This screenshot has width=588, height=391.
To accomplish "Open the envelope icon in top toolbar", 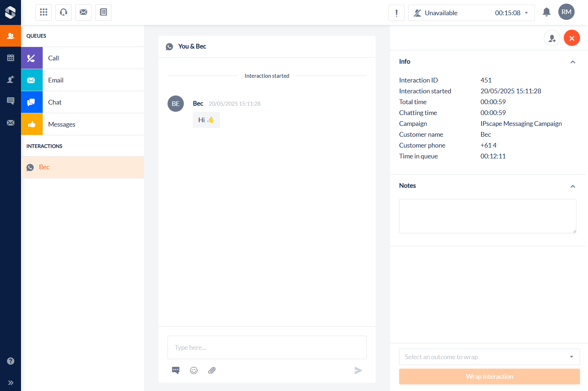I will [83, 12].
